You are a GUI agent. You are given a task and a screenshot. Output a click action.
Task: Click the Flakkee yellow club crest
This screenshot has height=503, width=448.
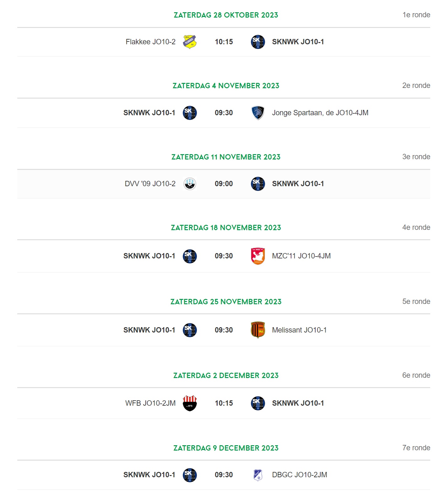click(x=190, y=42)
